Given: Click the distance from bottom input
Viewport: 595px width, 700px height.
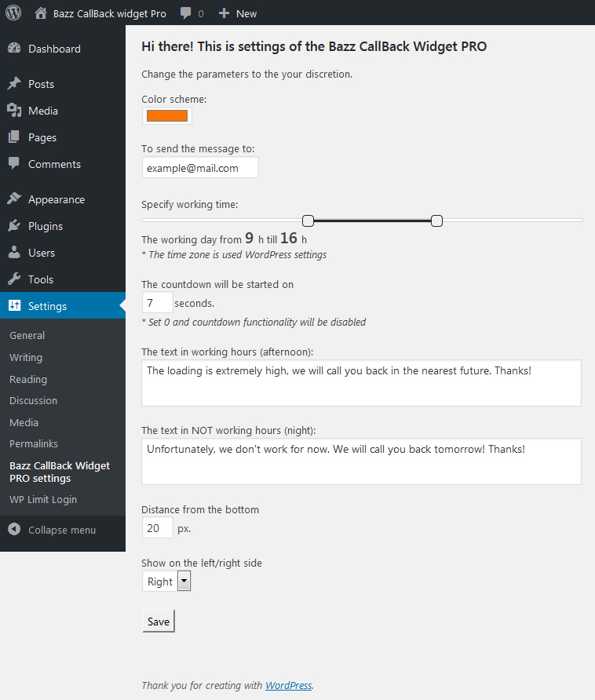Looking at the screenshot, I should click(157, 527).
